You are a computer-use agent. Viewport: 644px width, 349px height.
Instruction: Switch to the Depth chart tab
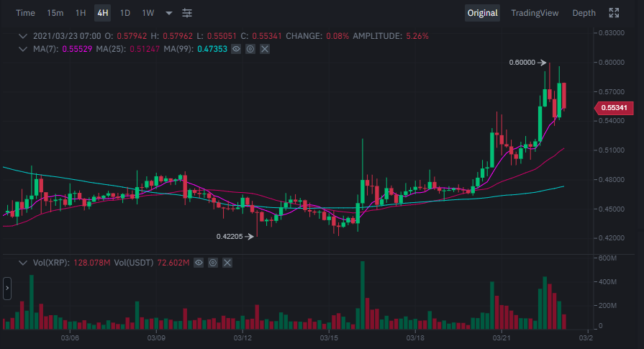click(584, 13)
